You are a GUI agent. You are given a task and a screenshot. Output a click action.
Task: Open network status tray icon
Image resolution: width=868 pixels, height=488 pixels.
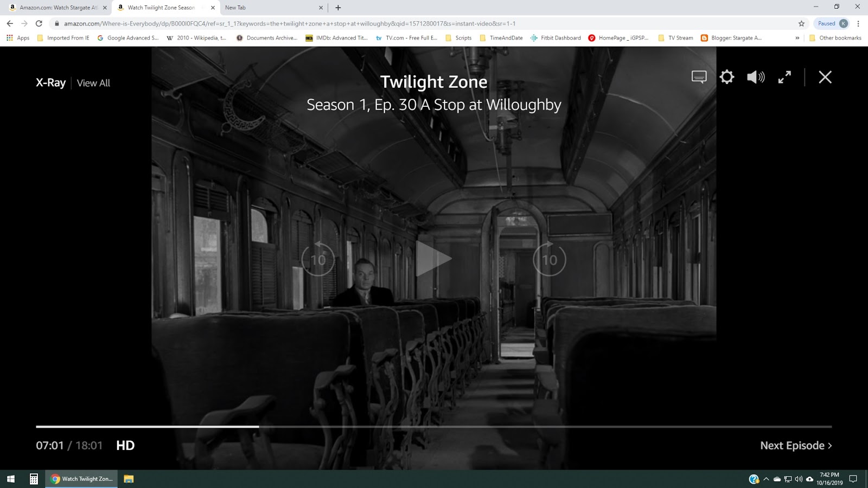(x=788, y=479)
